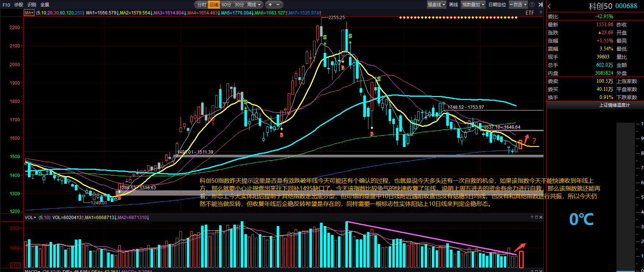Click the MA5=1776.004 value in legend
This screenshot has height=272, width=644.
point(236,13)
